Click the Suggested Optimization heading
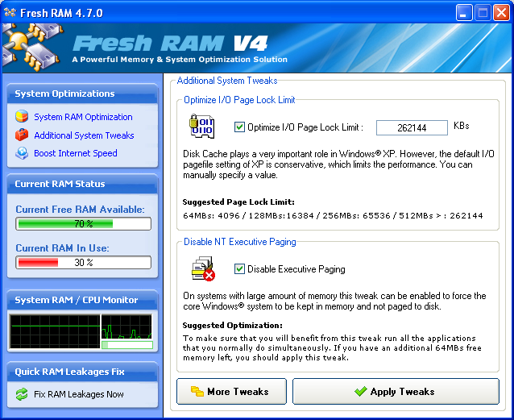The width and height of the screenshot is (514, 420). click(232, 325)
